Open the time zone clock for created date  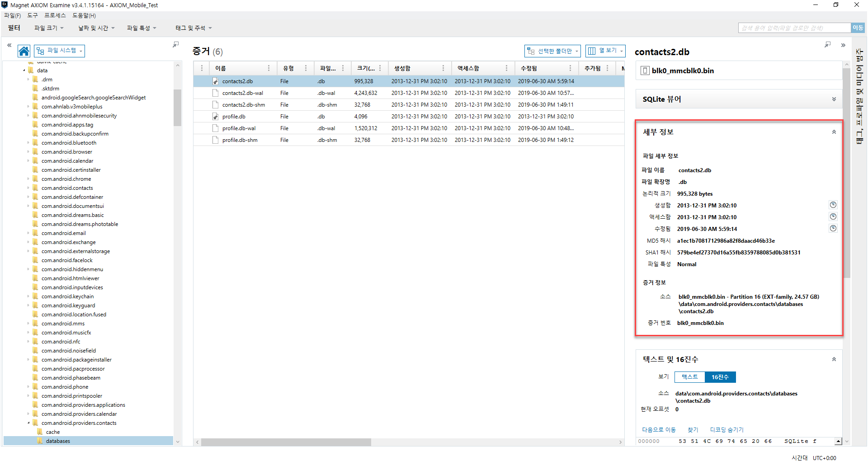pyautogui.click(x=833, y=205)
